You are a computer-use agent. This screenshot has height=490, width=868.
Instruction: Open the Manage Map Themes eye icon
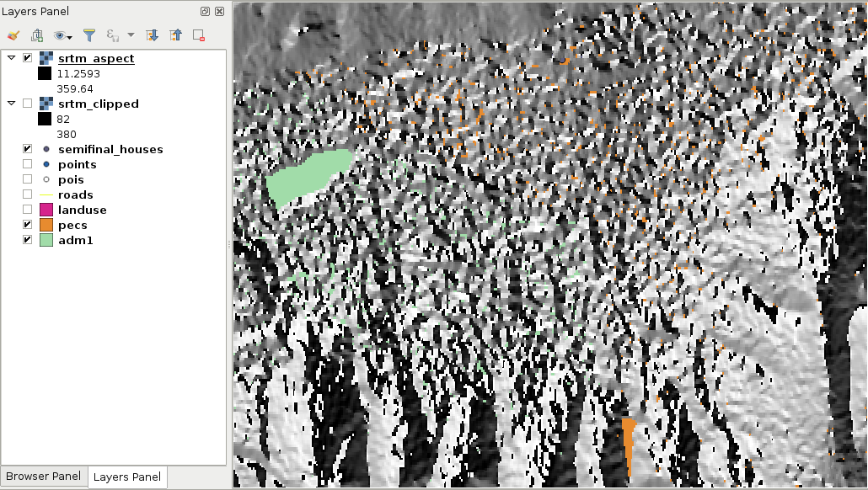(x=62, y=35)
